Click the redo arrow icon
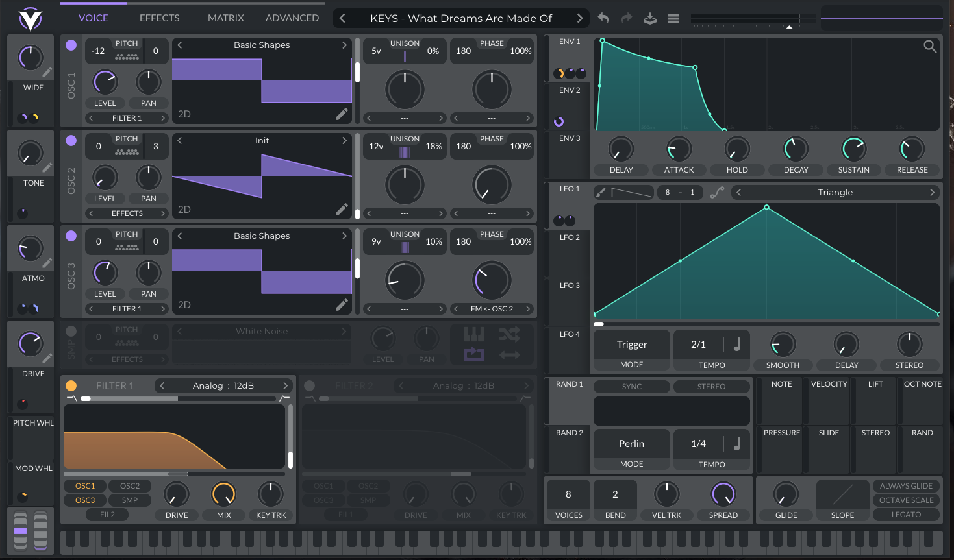The width and height of the screenshot is (954, 560). tap(627, 18)
